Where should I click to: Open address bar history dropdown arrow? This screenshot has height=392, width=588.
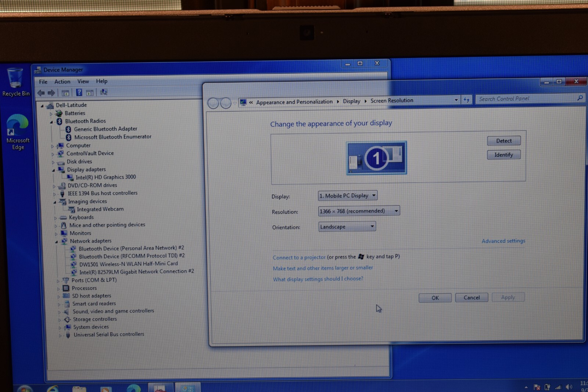456,100
